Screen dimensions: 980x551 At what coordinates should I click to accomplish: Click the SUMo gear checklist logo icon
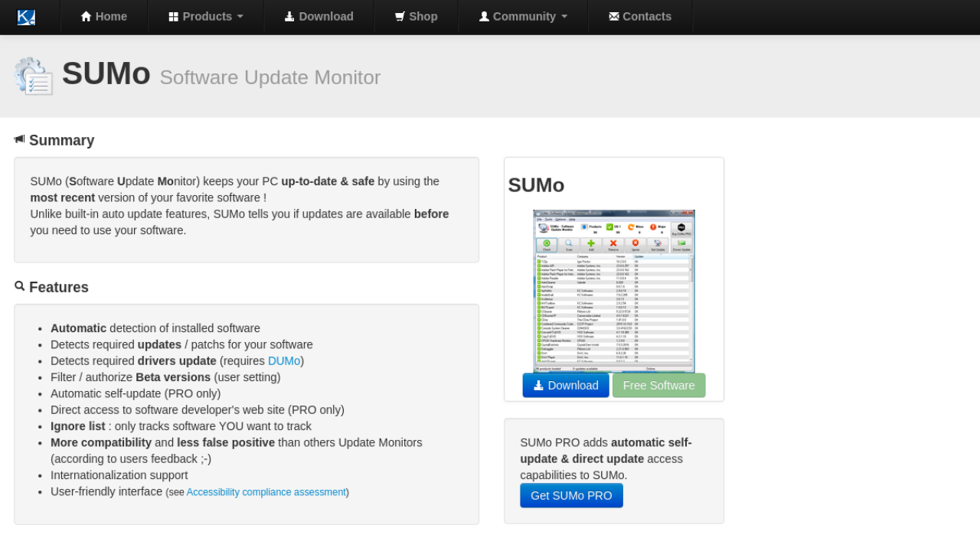click(34, 76)
